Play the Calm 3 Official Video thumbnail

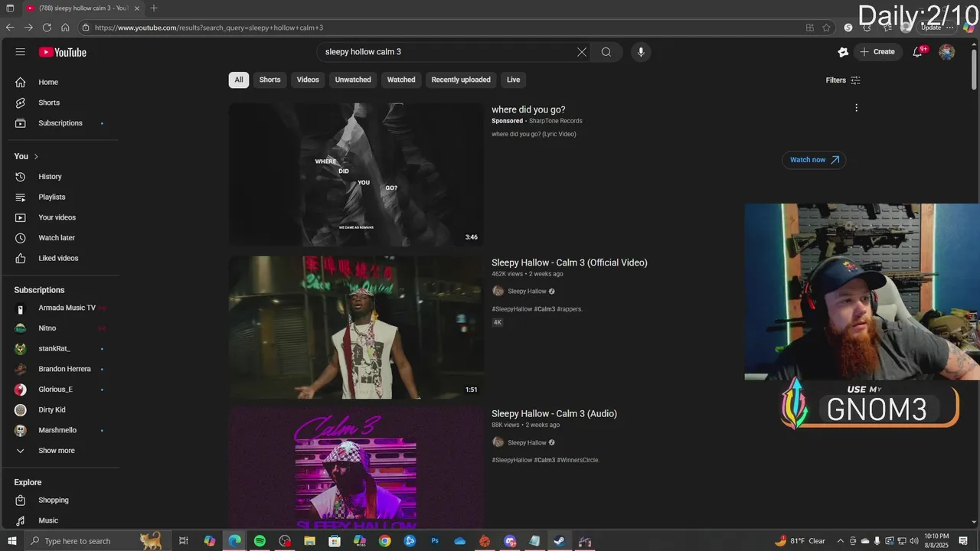356,328
